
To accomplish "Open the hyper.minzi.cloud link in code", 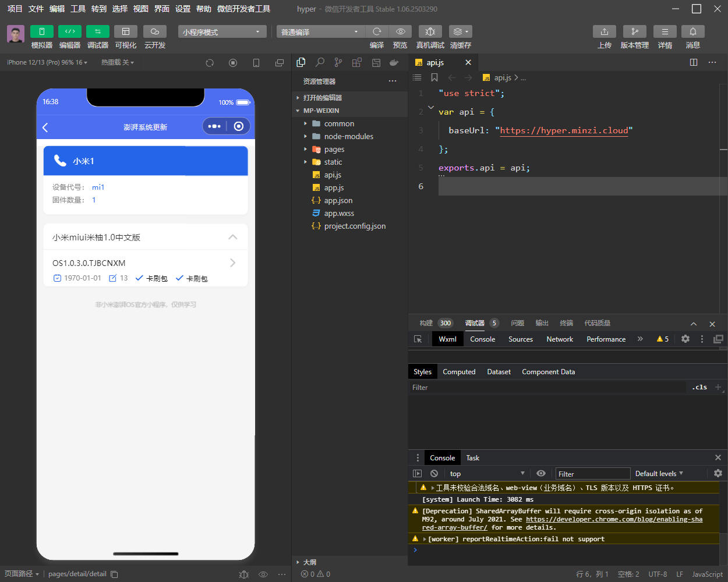I will (x=564, y=130).
